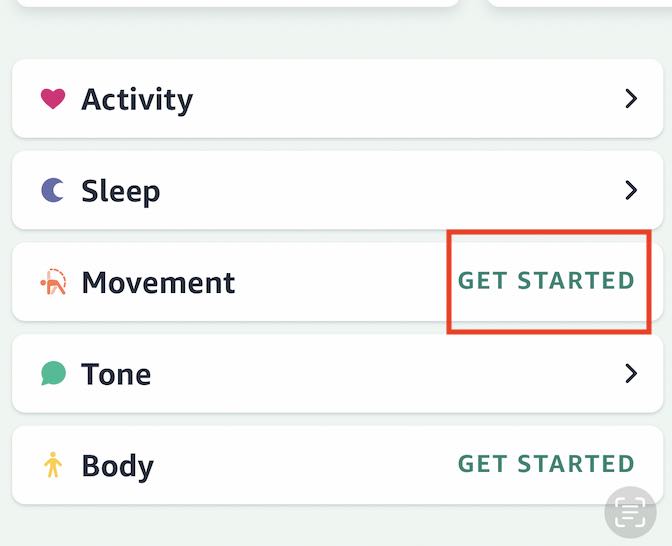Tap the gray scan icon in bottom corner
Image resolution: width=672 pixels, height=546 pixels.
coord(630,514)
